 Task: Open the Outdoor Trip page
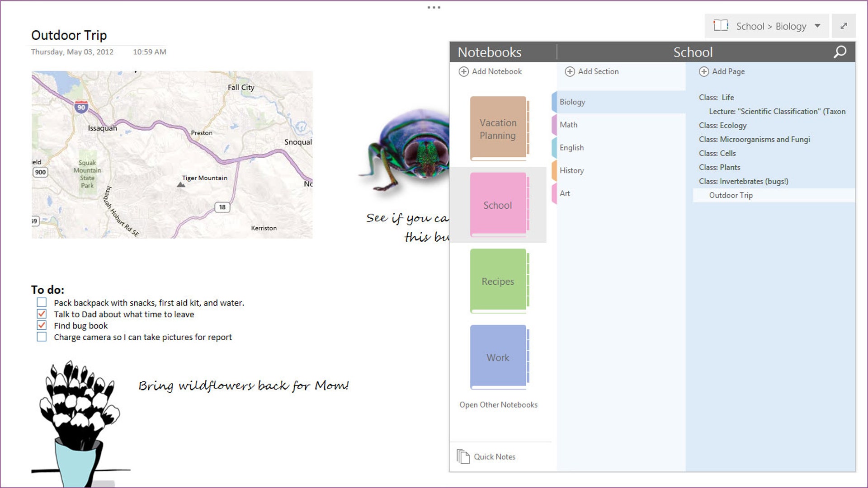click(731, 195)
